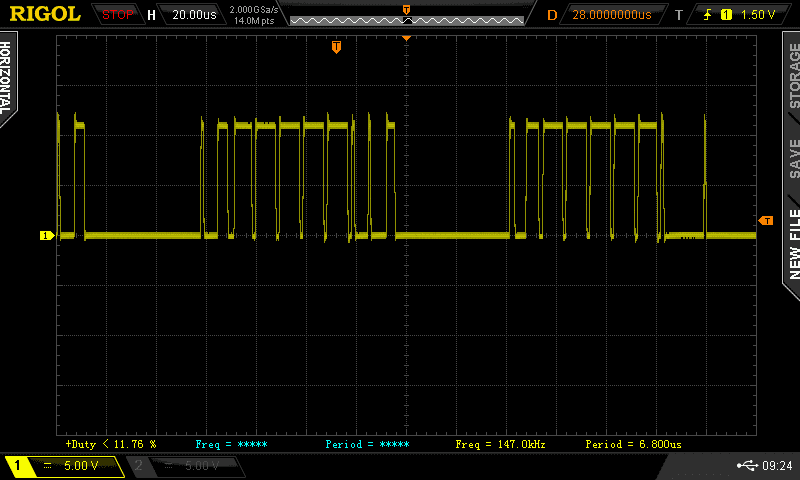This screenshot has height=480, width=800.
Task: Click the waveform memory overview bar
Action: click(406, 17)
